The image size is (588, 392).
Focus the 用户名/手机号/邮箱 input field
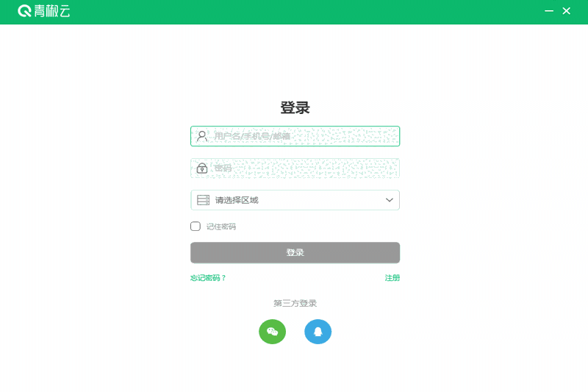[x=295, y=136]
